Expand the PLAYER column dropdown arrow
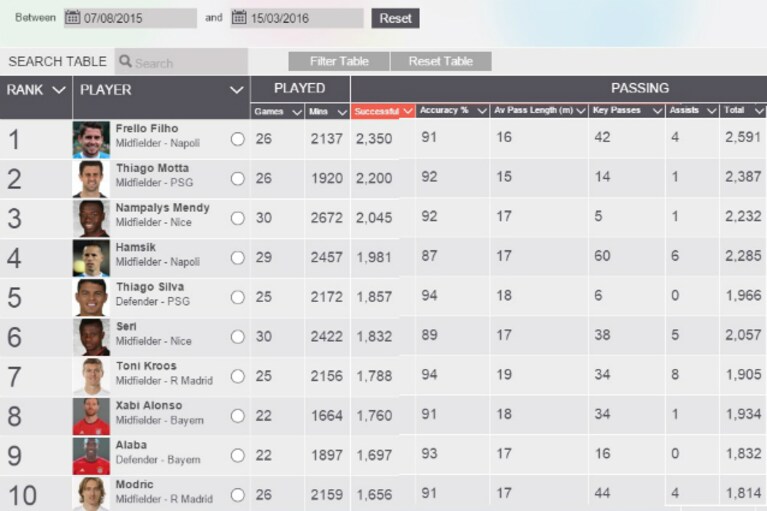Screen dimensions: 767x511 tap(237, 90)
